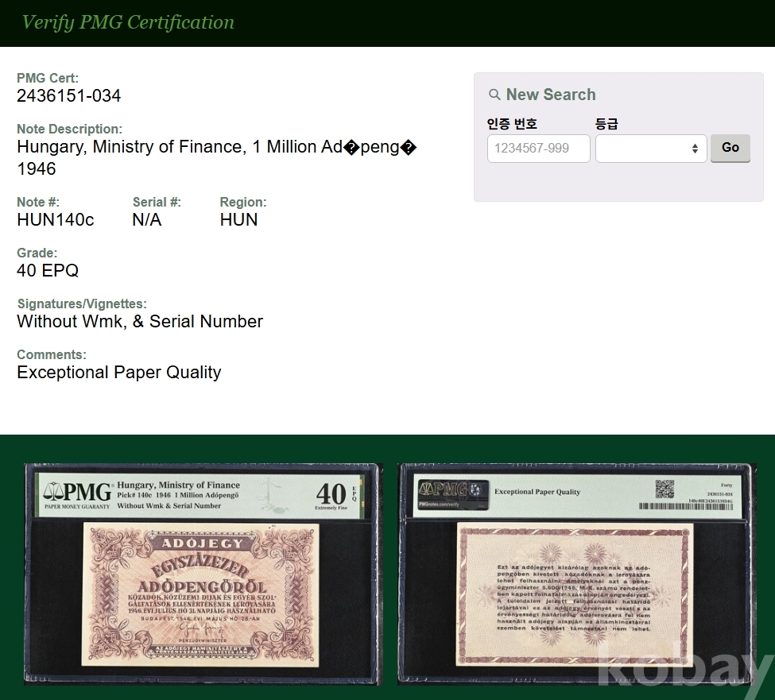
Task: Open the 등급 grade dropdown
Action: (651, 149)
